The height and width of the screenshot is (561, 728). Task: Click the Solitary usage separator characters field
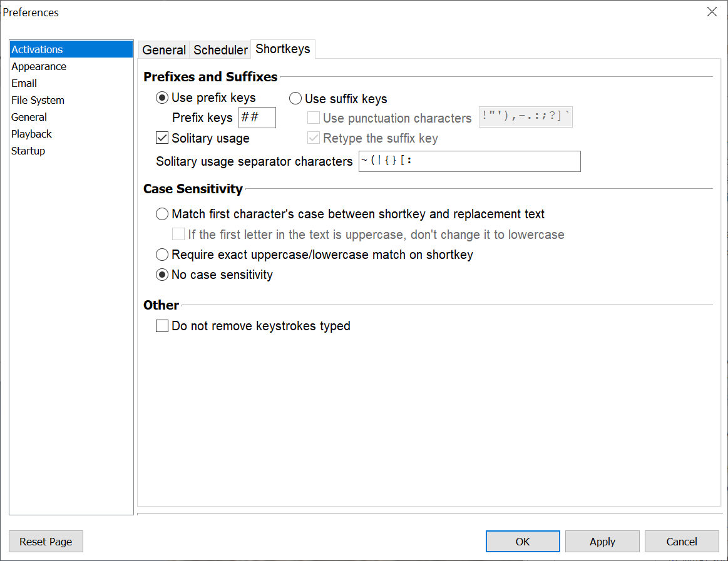pyautogui.click(x=469, y=161)
